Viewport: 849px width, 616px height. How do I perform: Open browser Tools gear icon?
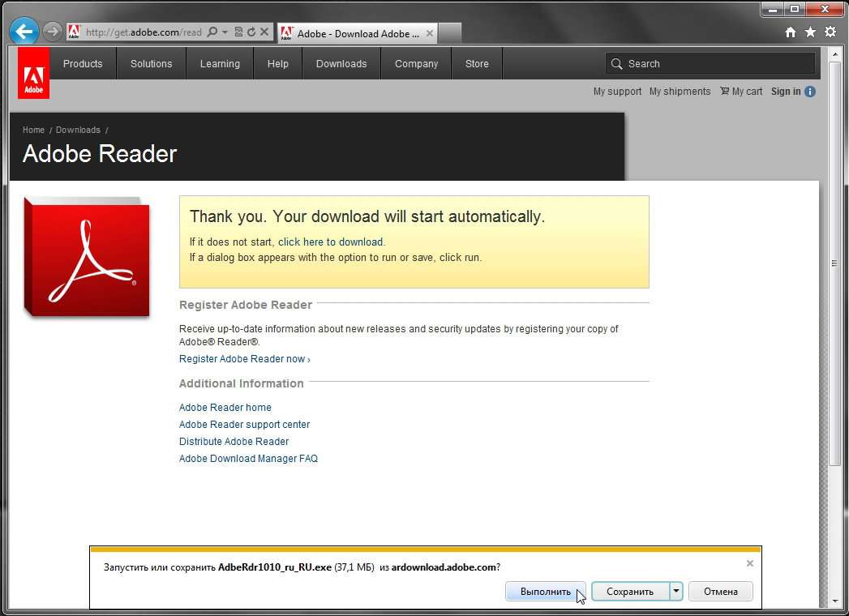point(830,32)
